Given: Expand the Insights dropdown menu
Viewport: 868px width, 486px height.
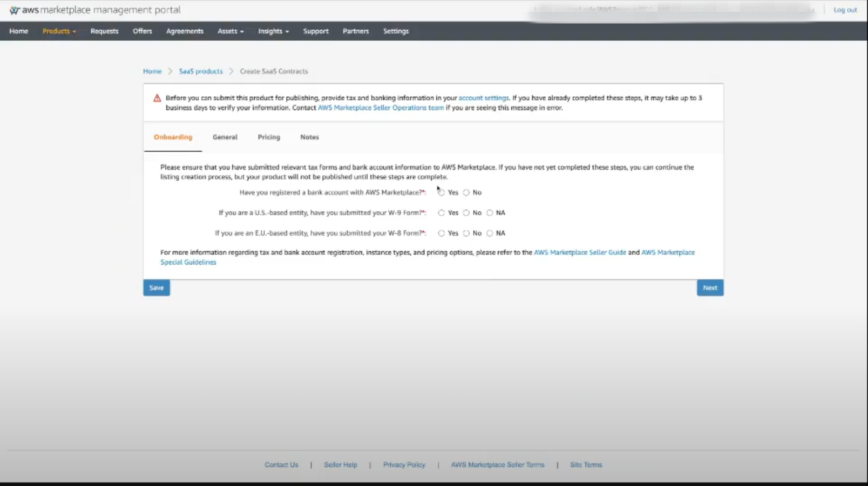Looking at the screenshot, I should click(x=273, y=31).
